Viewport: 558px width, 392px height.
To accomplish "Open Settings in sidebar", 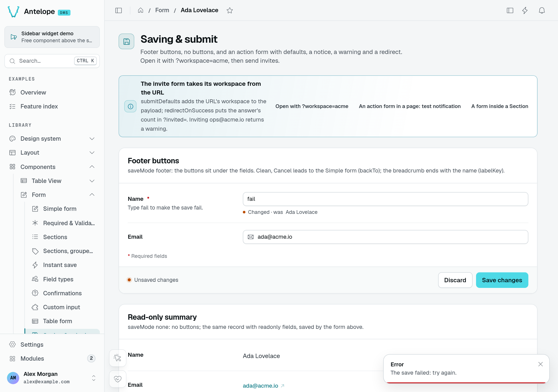I will click(x=52, y=345).
